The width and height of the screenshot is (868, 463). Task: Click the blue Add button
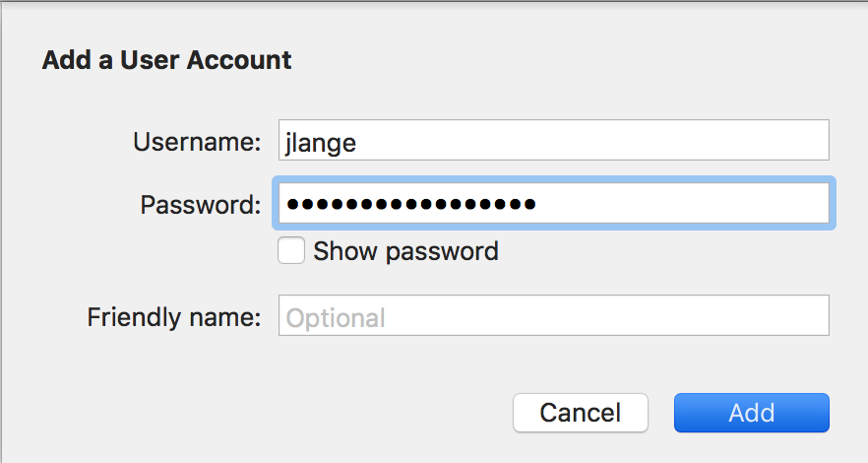pyautogui.click(x=751, y=413)
